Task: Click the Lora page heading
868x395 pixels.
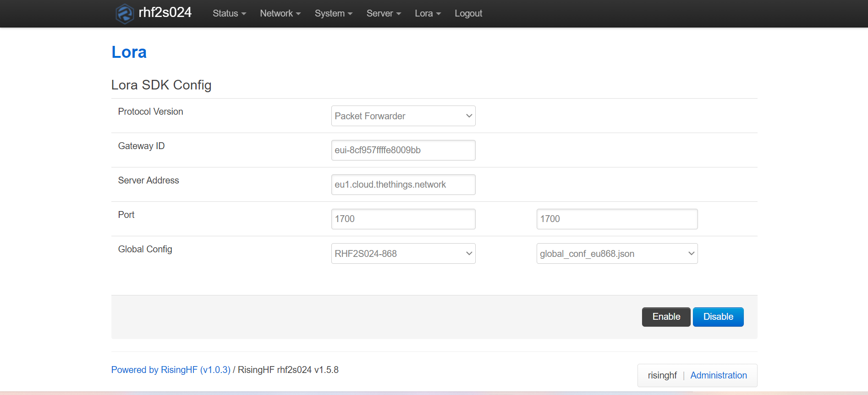Action: [129, 52]
